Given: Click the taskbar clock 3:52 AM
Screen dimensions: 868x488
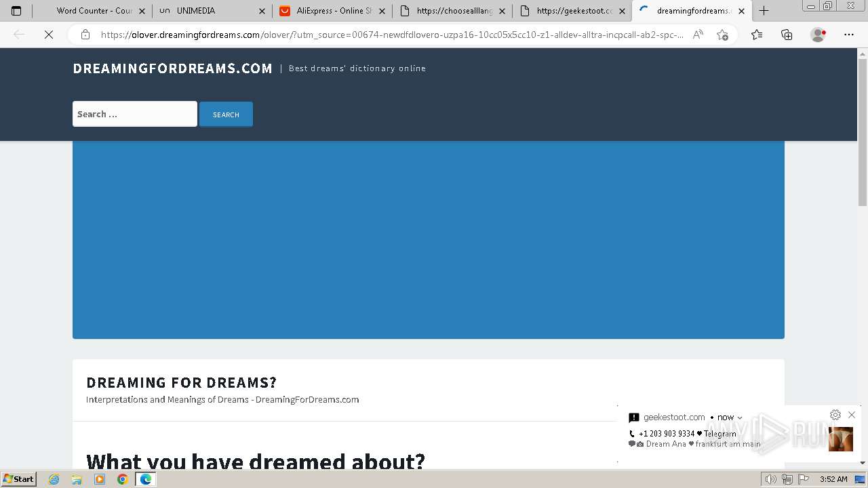Looking at the screenshot, I should pos(833,479).
